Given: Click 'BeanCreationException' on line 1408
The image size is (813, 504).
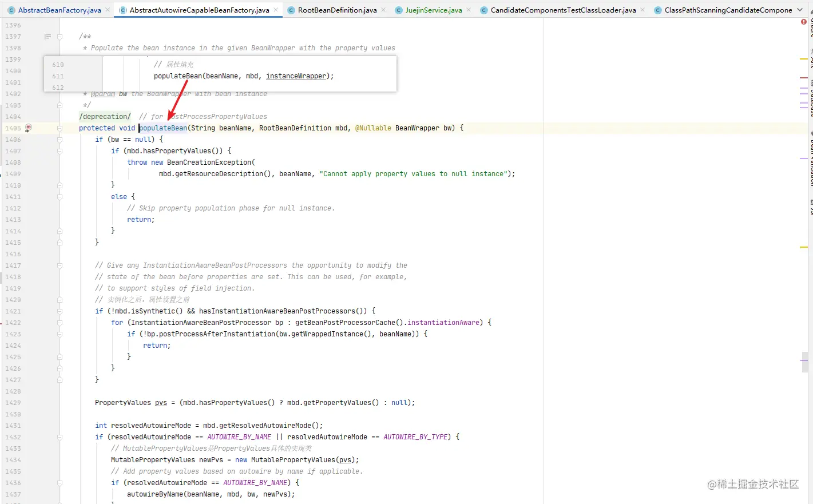Looking at the screenshot, I should coord(209,162).
